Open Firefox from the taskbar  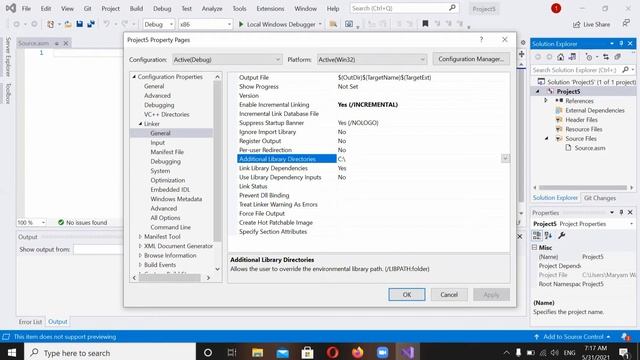(358, 352)
